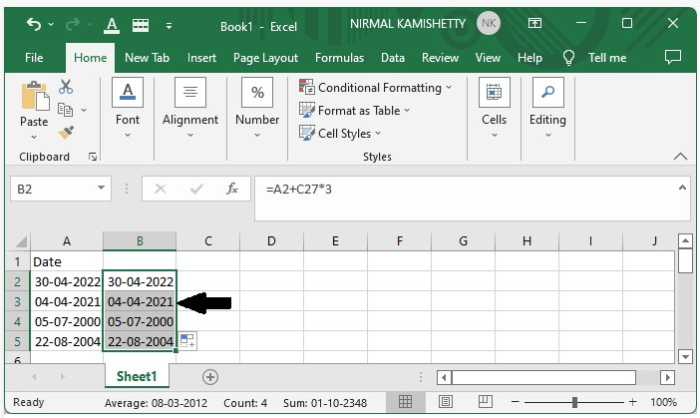The width and height of the screenshot is (700, 418).
Task: Click the zoom slider handle
Action: click(574, 402)
